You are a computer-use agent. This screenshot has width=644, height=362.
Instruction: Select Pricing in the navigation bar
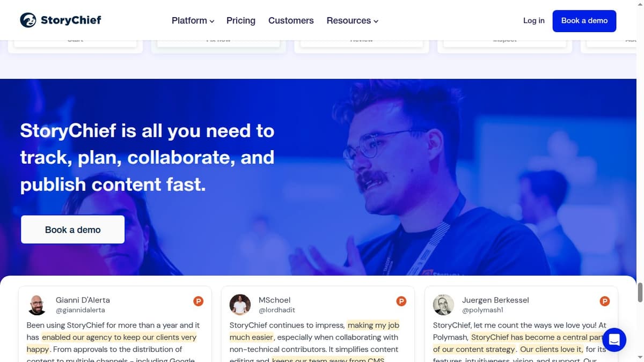240,20
